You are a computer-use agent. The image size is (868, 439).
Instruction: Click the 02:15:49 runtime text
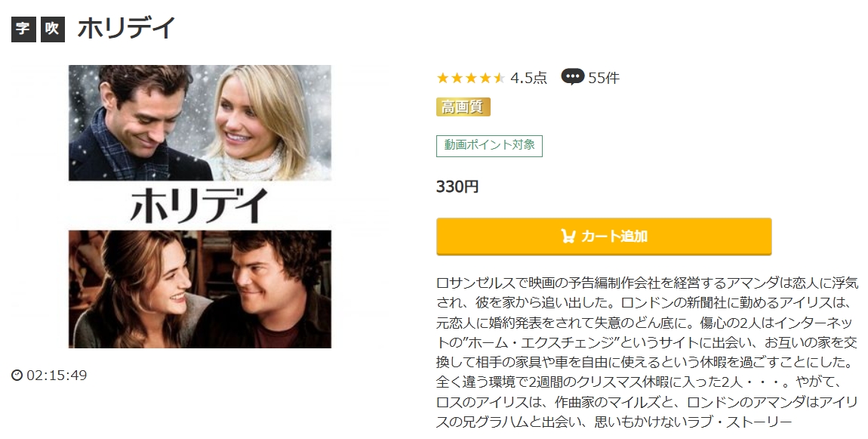57,376
